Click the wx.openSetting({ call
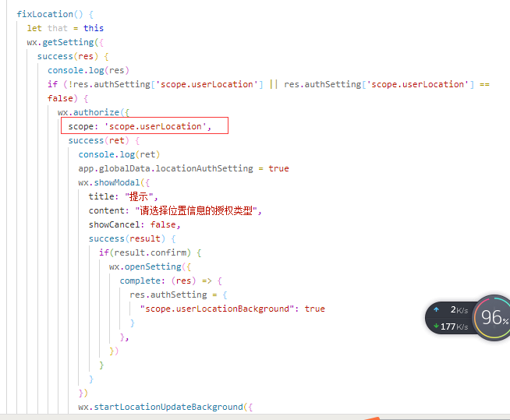The width and height of the screenshot is (510, 420). click(x=150, y=266)
